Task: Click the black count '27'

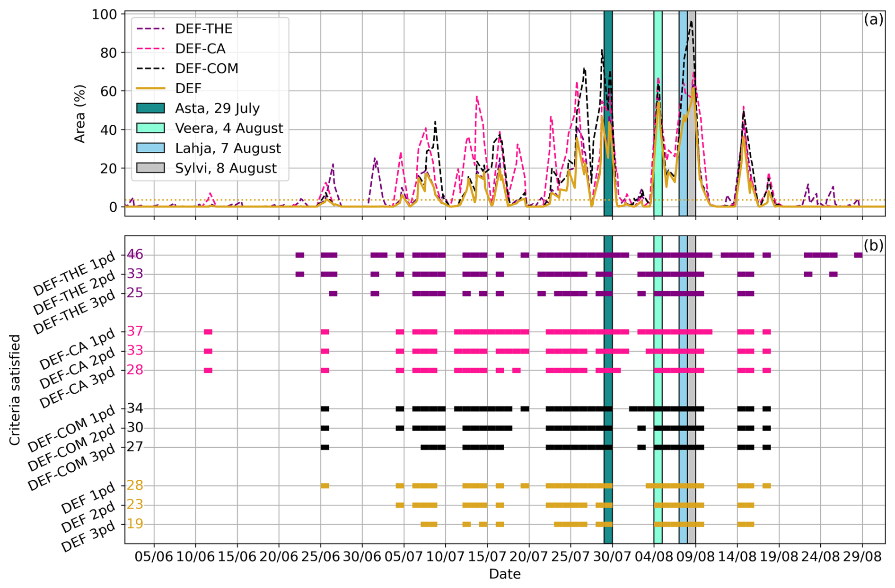Action: [135, 447]
